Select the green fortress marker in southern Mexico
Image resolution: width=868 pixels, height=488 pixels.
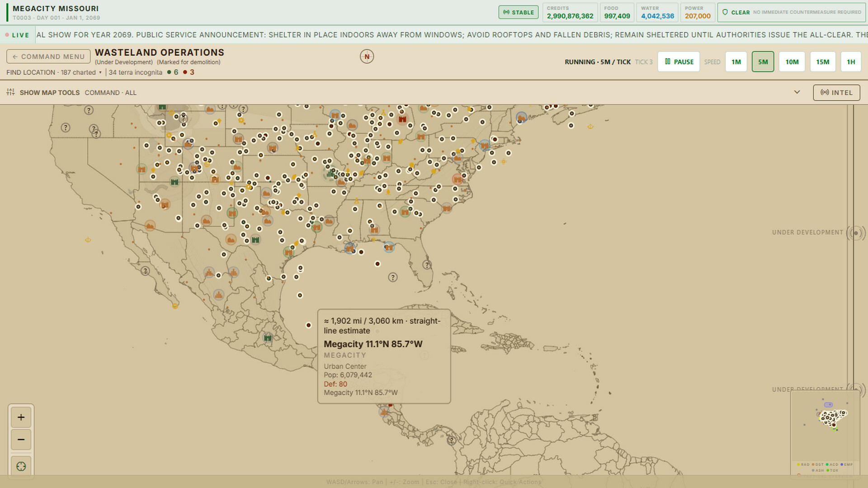pyautogui.click(x=268, y=338)
